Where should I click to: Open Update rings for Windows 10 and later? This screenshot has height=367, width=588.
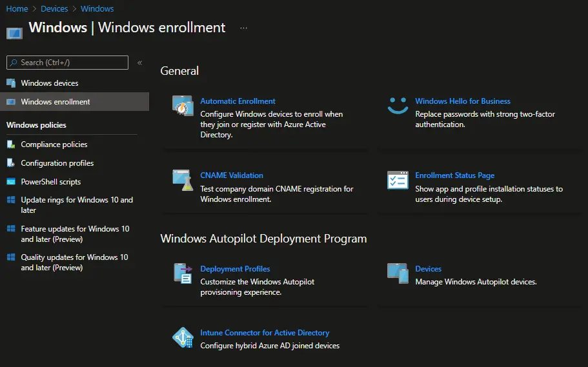click(x=77, y=205)
